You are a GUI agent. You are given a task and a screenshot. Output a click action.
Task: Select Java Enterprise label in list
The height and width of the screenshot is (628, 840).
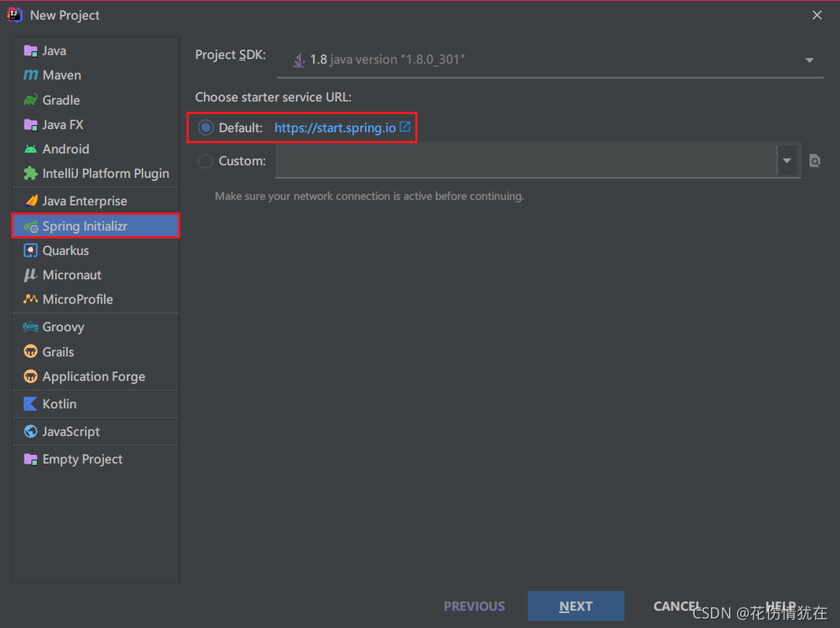click(85, 201)
